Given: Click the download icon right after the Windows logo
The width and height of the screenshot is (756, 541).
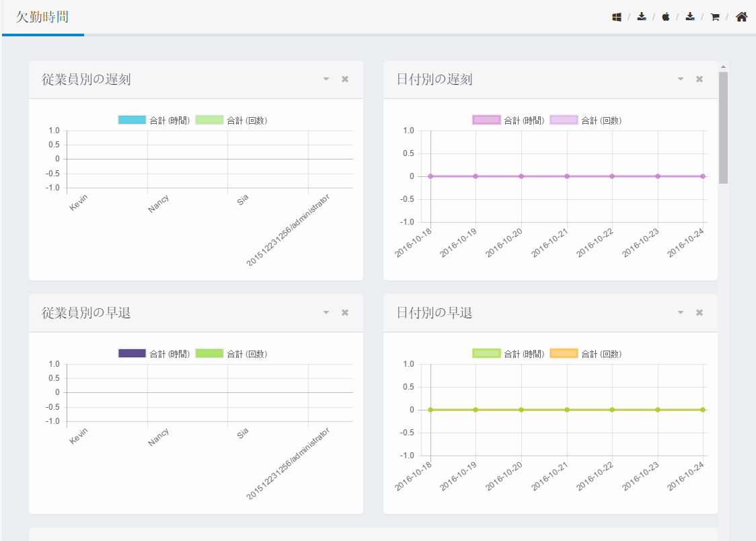Looking at the screenshot, I should tap(642, 17).
